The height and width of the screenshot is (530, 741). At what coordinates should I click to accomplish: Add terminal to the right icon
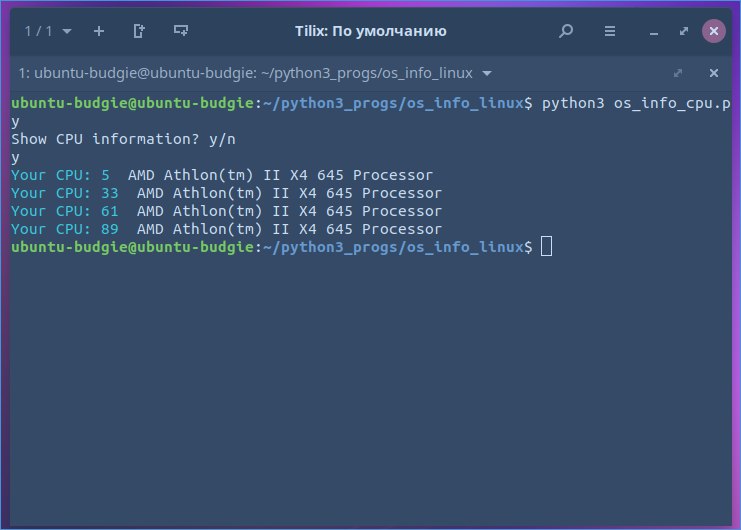[x=139, y=31]
